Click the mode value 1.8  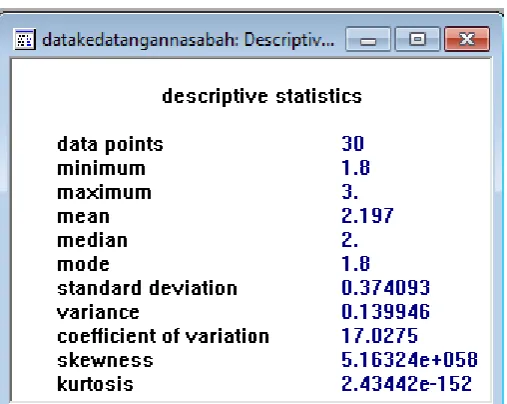click(356, 264)
